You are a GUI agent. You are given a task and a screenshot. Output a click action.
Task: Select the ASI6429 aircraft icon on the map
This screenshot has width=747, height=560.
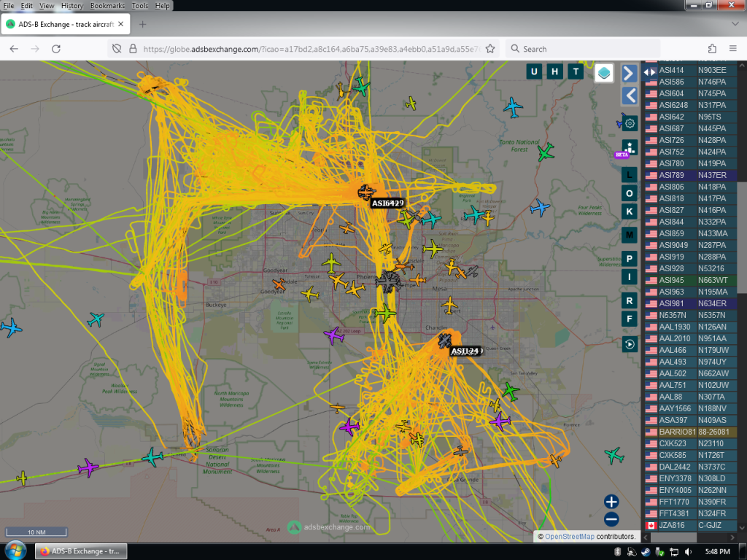point(366,192)
